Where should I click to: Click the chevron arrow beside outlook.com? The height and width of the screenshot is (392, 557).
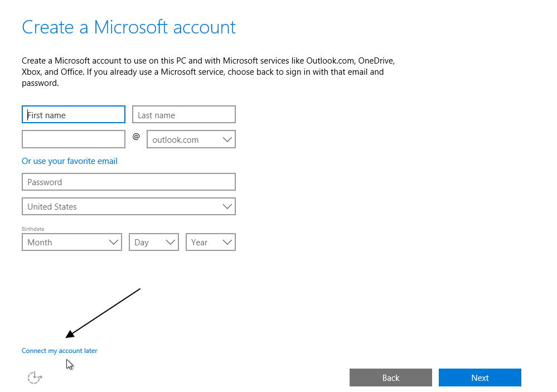click(227, 139)
